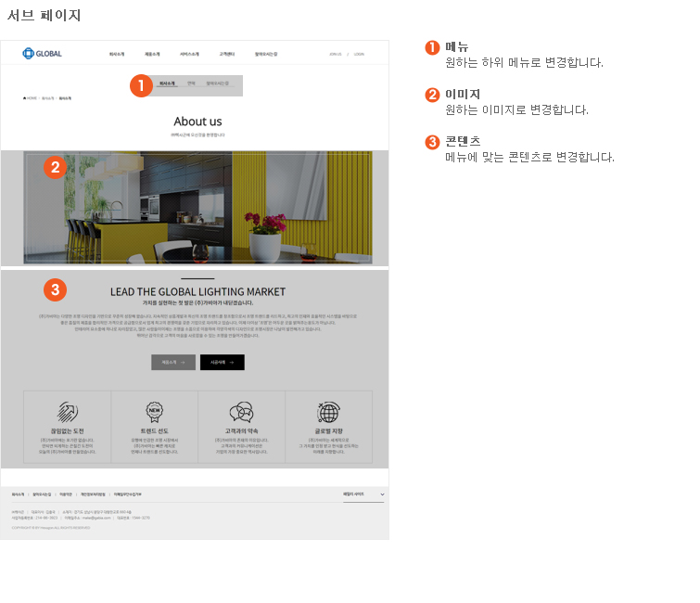Click the LOGIN link
The height and width of the screenshot is (603, 700).
(359, 54)
